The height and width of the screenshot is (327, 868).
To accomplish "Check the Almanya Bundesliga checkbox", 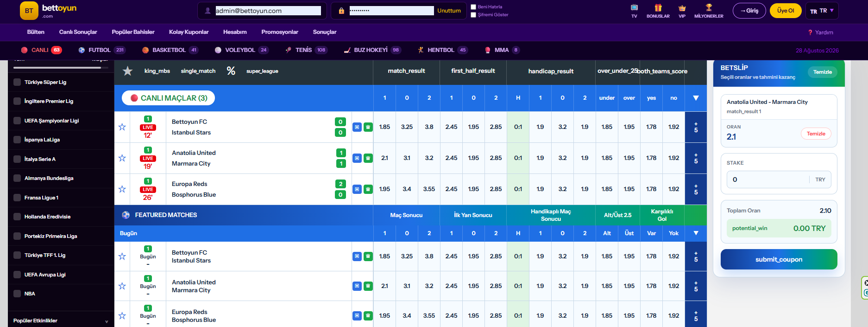I will click(x=17, y=178).
